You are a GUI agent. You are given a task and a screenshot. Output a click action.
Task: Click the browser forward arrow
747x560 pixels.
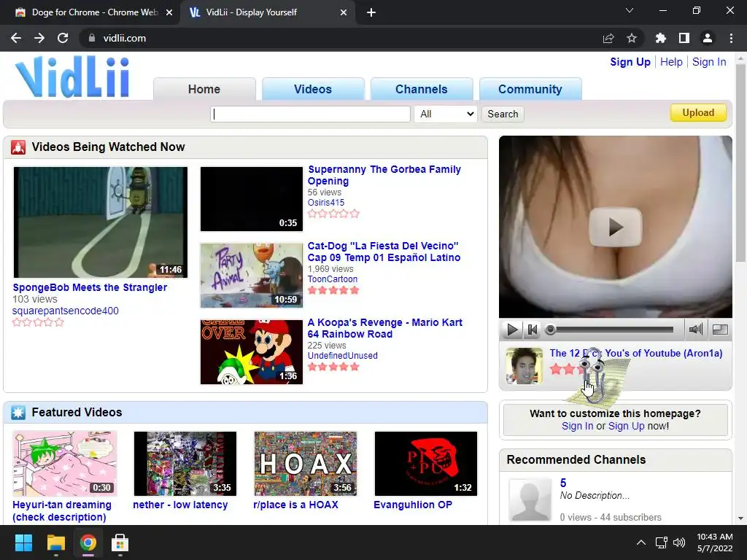point(39,38)
